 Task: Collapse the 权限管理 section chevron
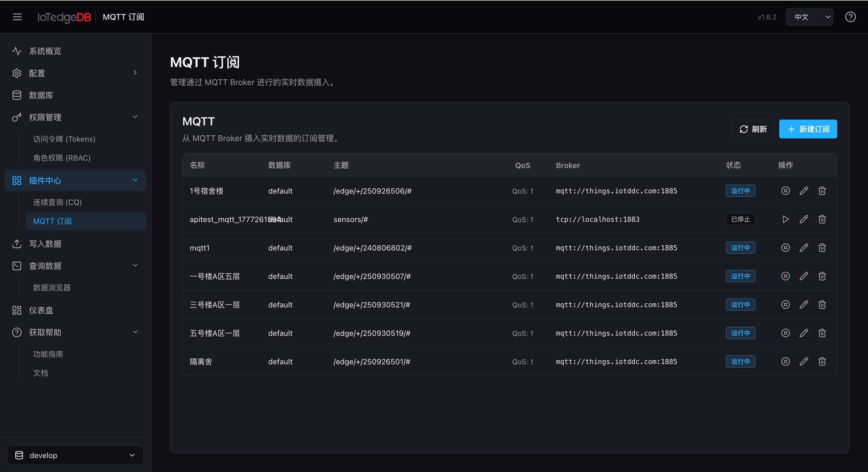pyautogui.click(x=135, y=117)
